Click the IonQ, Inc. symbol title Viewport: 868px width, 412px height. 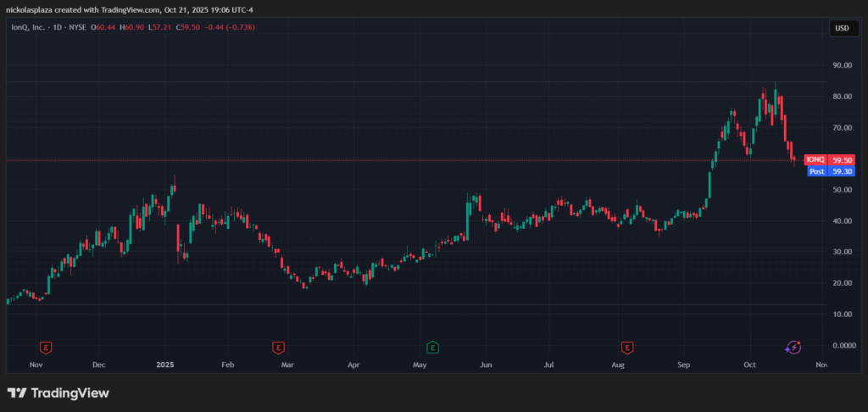point(37,28)
